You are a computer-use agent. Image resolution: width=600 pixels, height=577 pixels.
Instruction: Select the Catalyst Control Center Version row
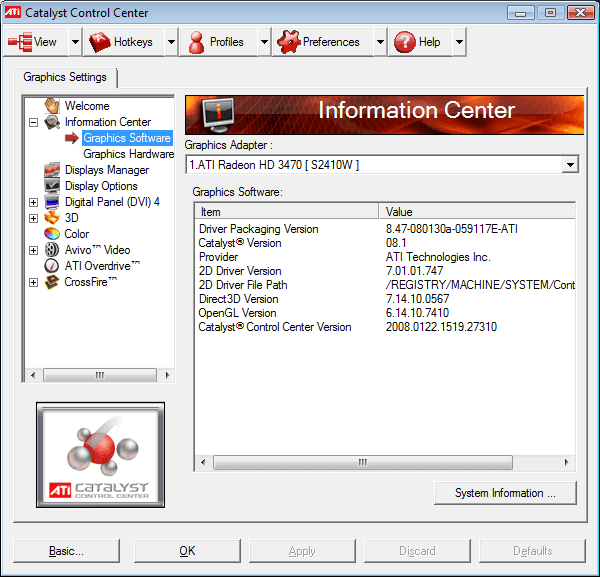385,327
